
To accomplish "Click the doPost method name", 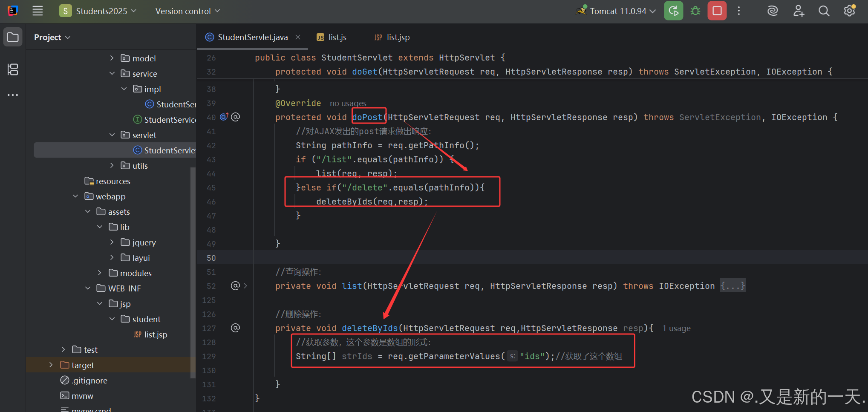I will [367, 117].
